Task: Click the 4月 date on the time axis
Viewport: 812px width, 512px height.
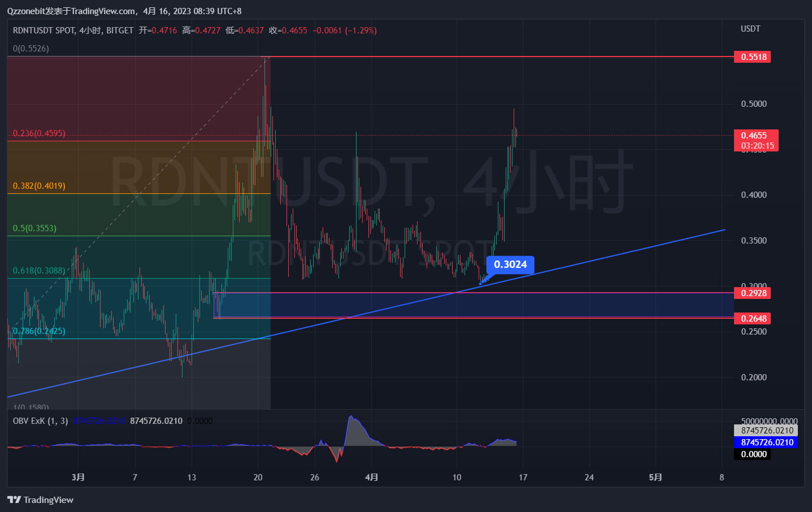Action: [x=371, y=478]
